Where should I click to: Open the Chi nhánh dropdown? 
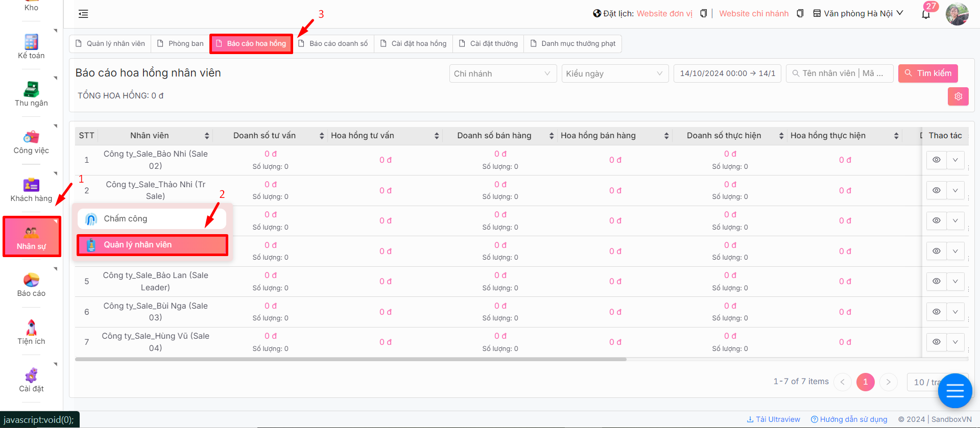click(502, 73)
